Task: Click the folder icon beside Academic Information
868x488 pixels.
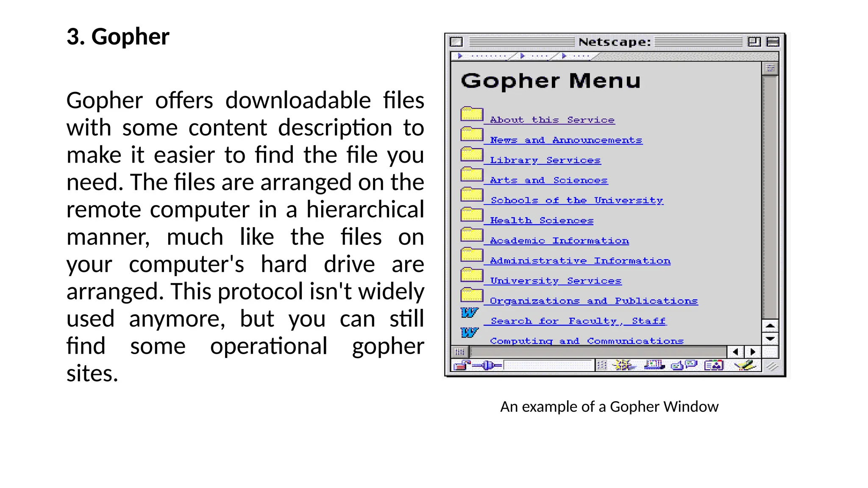Action: point(472,234)
